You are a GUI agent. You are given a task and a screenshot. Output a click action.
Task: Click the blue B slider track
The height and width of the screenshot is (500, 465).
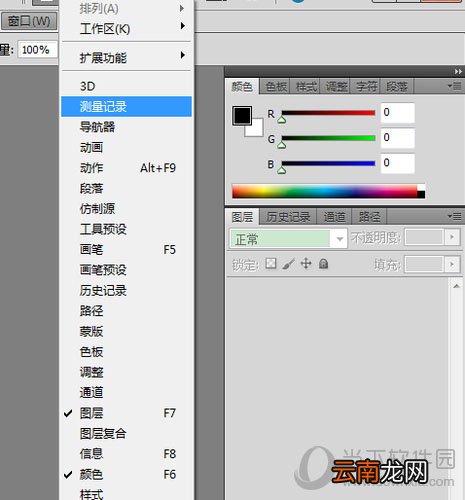tap(329, 163)
